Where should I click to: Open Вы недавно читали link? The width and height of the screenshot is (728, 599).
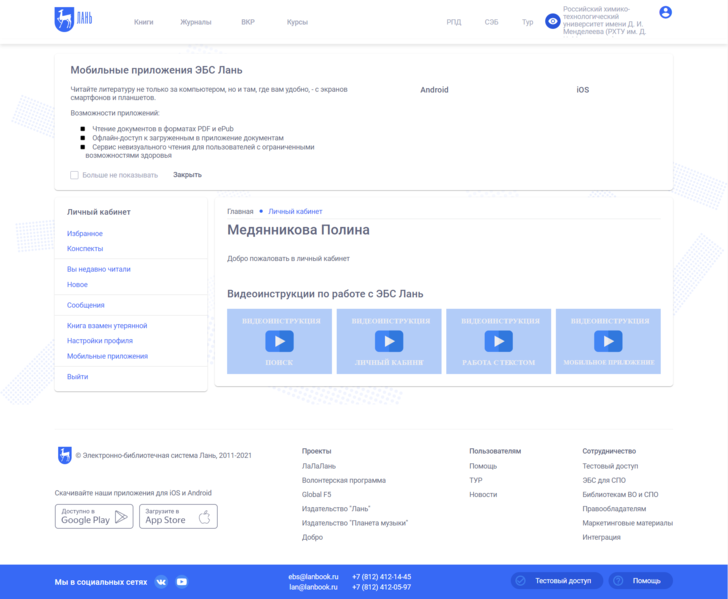(x=99, y=269)
